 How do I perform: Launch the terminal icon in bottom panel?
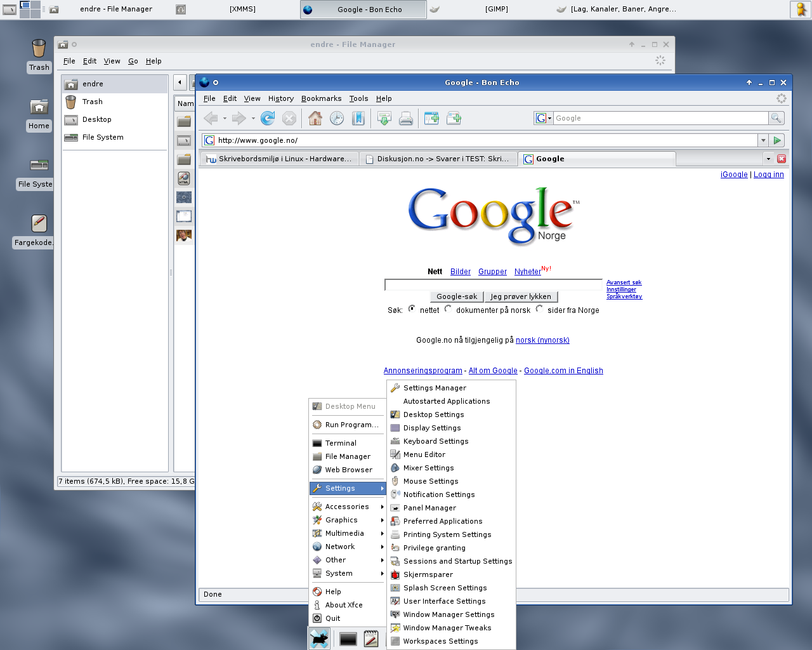(x=348, y=639)
